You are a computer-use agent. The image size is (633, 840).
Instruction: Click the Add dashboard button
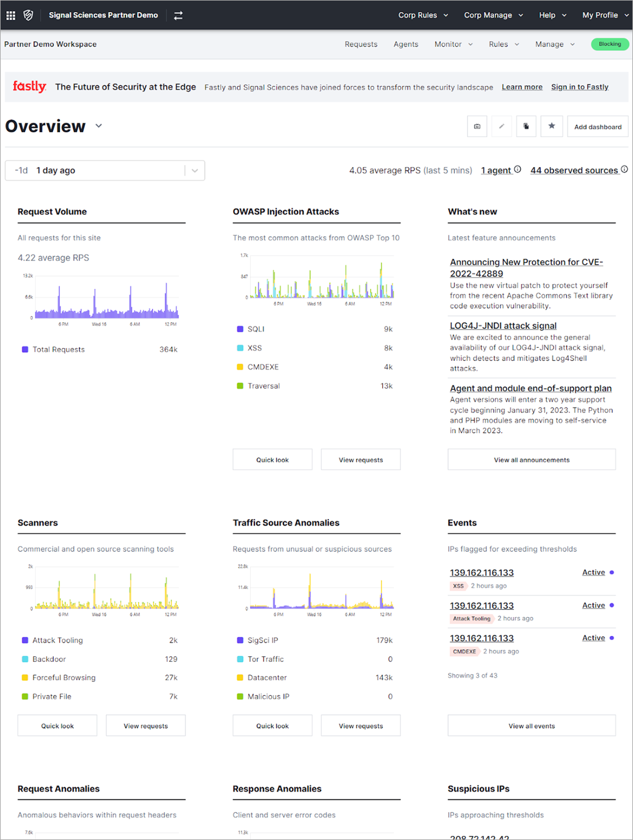(598, 127)
